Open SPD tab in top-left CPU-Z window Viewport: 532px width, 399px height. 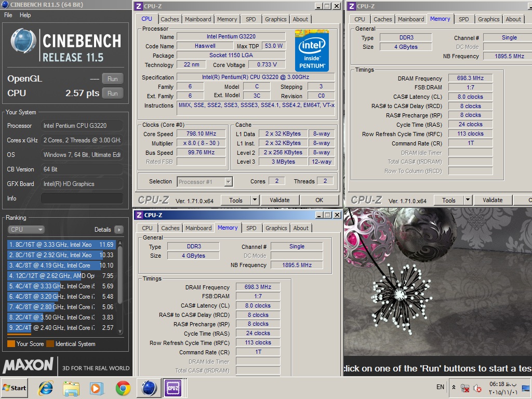tap(251, 19)
